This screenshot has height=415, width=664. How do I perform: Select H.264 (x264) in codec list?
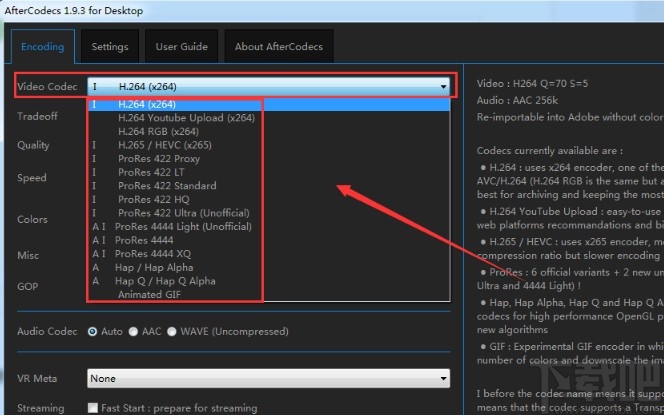click(269, 104)
